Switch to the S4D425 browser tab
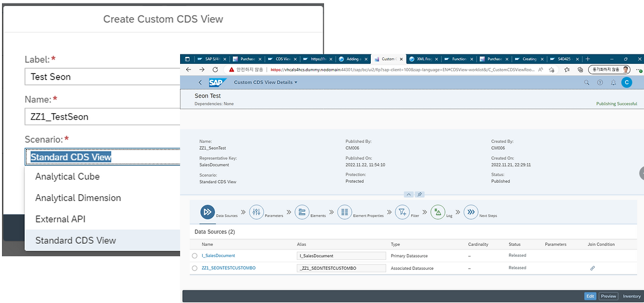 click(563, 59)
